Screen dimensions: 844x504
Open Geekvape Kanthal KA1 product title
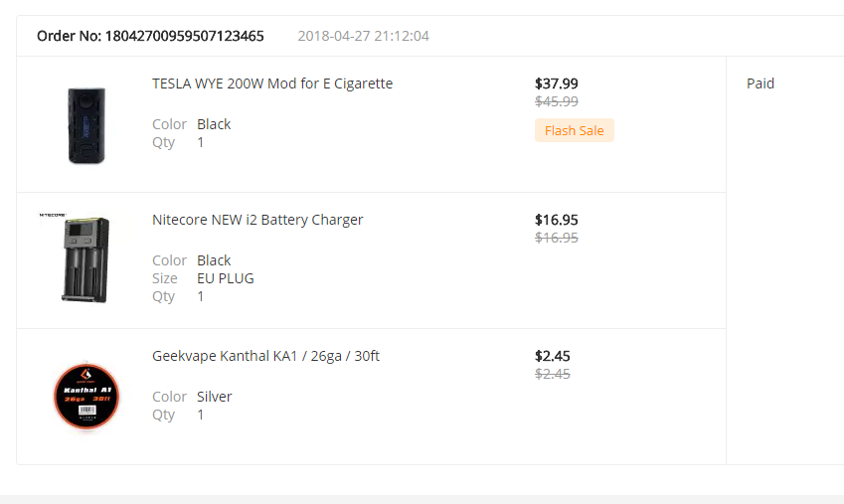[x=265, y=356]
